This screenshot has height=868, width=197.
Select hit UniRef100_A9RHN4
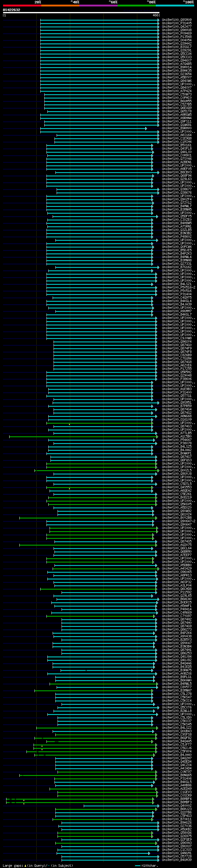[177, 118]
